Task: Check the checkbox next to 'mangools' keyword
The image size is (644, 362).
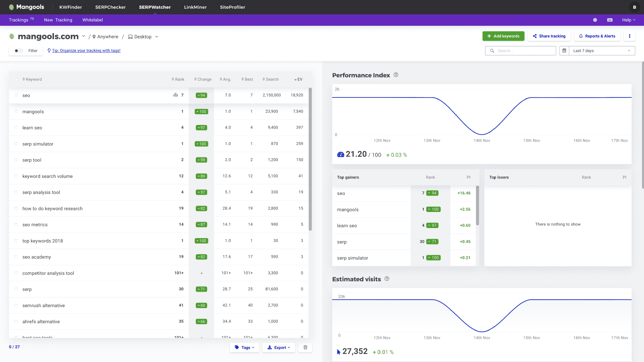Action: pyautogui.click(x=15, y=111)
